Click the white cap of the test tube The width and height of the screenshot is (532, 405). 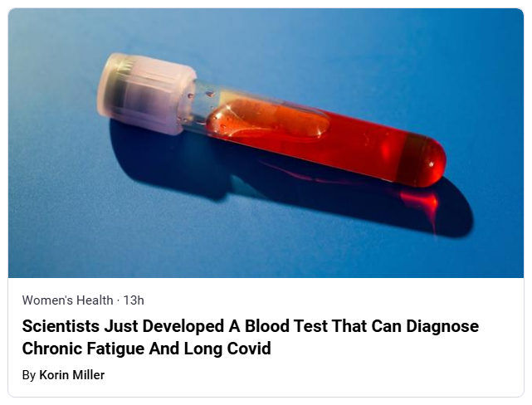pos(146,93)
